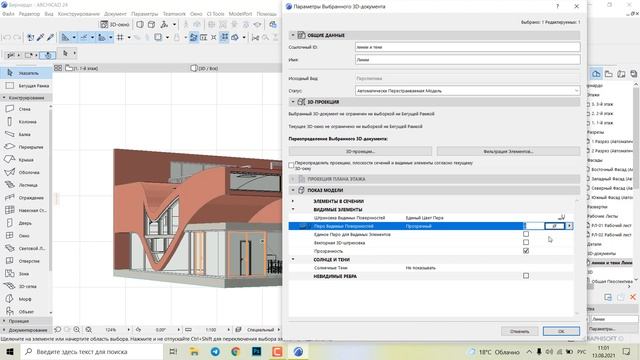This screenshot has width=640, height=360.
Task: Toggle the redefine projection checkbox
Action: coord(291,165)
